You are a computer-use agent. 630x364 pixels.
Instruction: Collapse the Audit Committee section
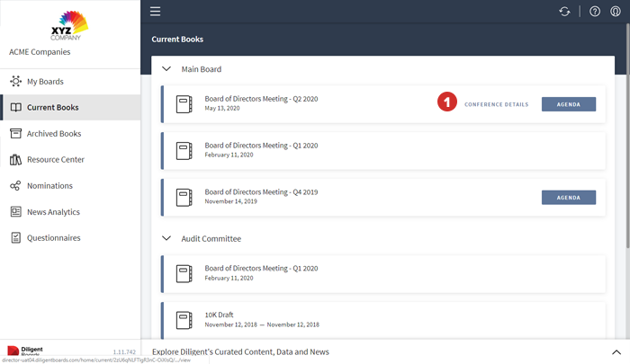[166, 238]
